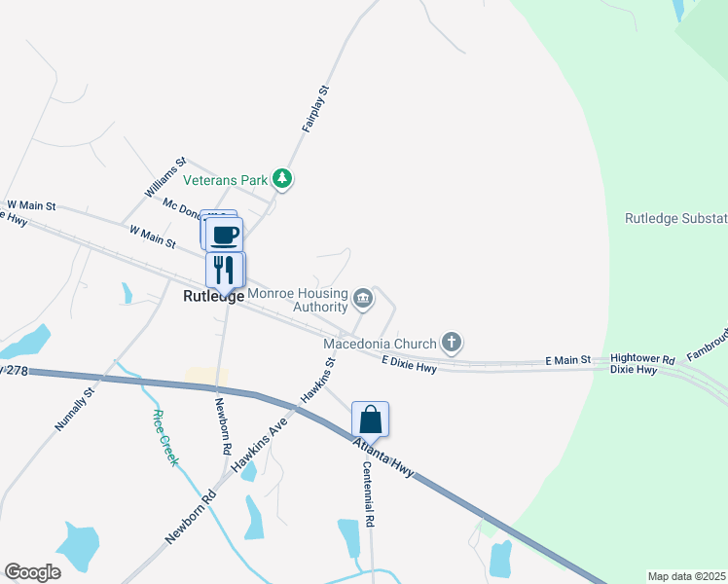Select the Macedonia Church text label
728x584 pixels.
point(380,344)
